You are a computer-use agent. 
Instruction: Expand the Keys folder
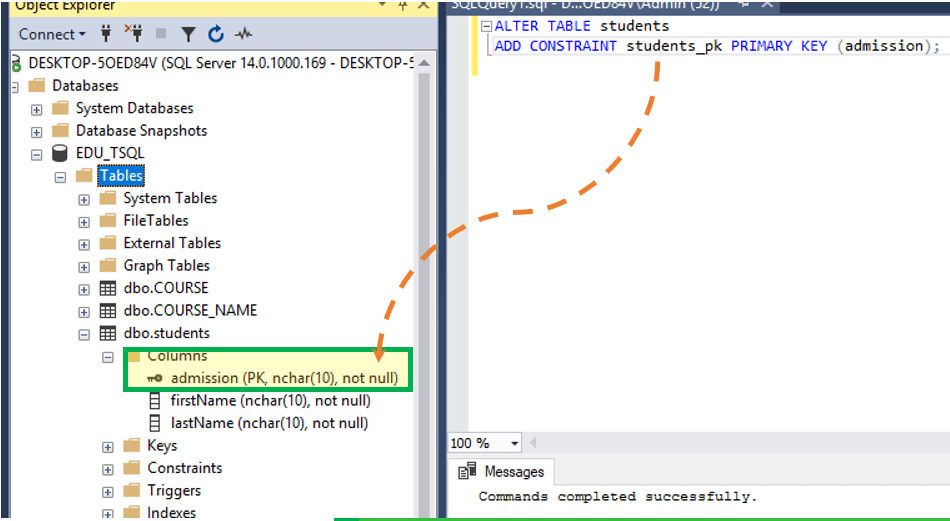click(x=108, y=446)
